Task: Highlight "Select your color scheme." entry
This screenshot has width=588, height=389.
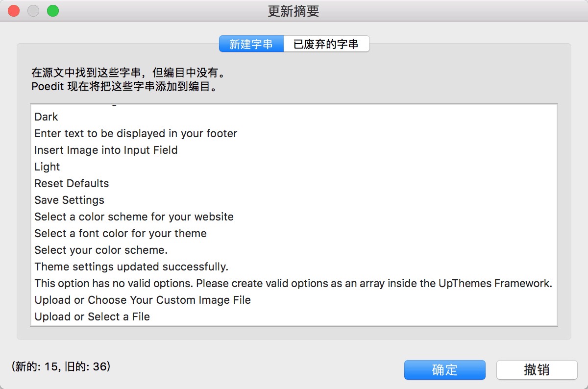Action: click(x=101, y=250)
